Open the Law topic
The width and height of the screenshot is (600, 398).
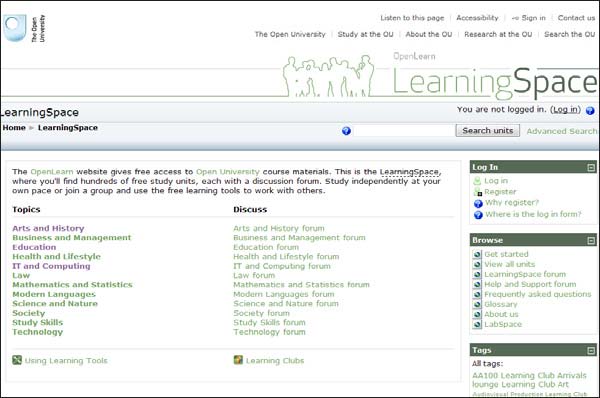[x=21, y=276]
